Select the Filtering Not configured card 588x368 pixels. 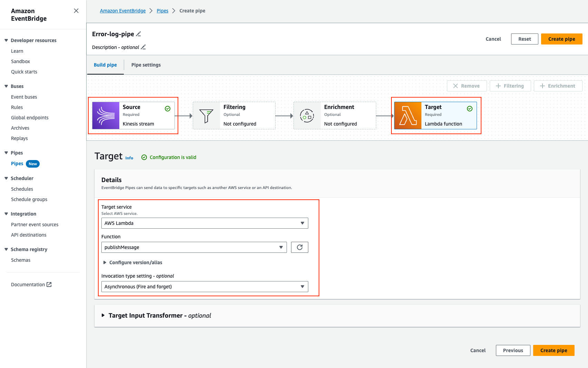tap(234, 116)
